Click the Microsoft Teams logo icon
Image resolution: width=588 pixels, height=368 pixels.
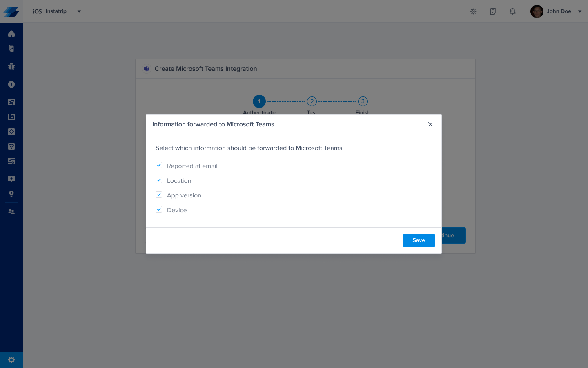[147, 69]
